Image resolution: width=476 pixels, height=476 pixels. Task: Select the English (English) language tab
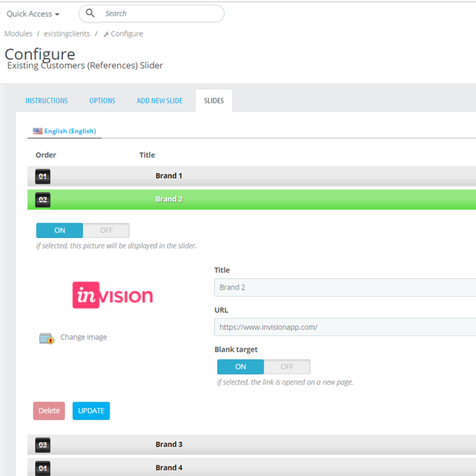[65, 131]
